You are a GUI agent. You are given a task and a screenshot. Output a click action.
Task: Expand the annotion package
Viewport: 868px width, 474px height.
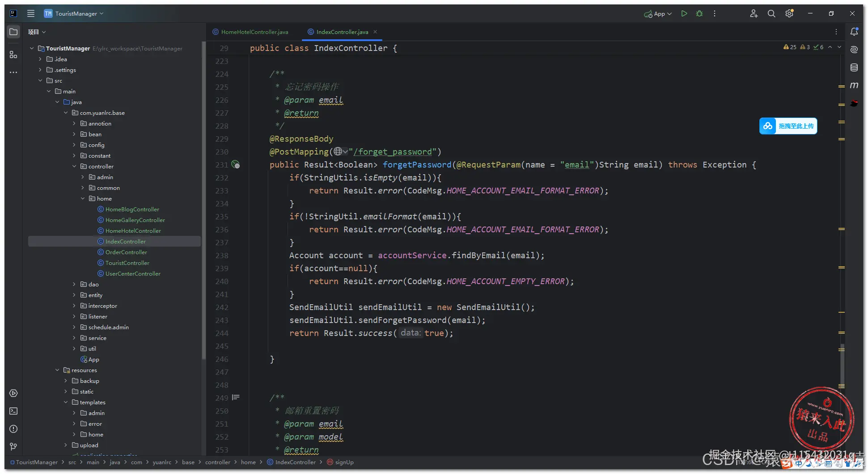point(74,123)
